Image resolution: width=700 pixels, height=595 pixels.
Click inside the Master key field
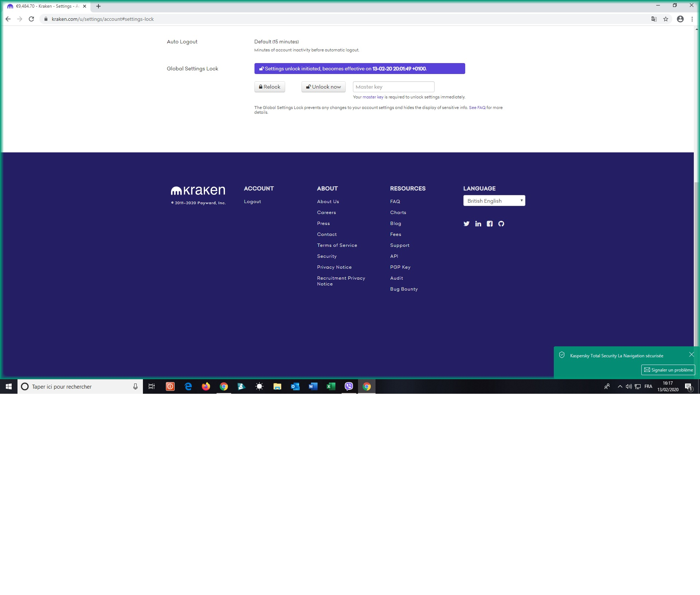[x=393, y=87]
